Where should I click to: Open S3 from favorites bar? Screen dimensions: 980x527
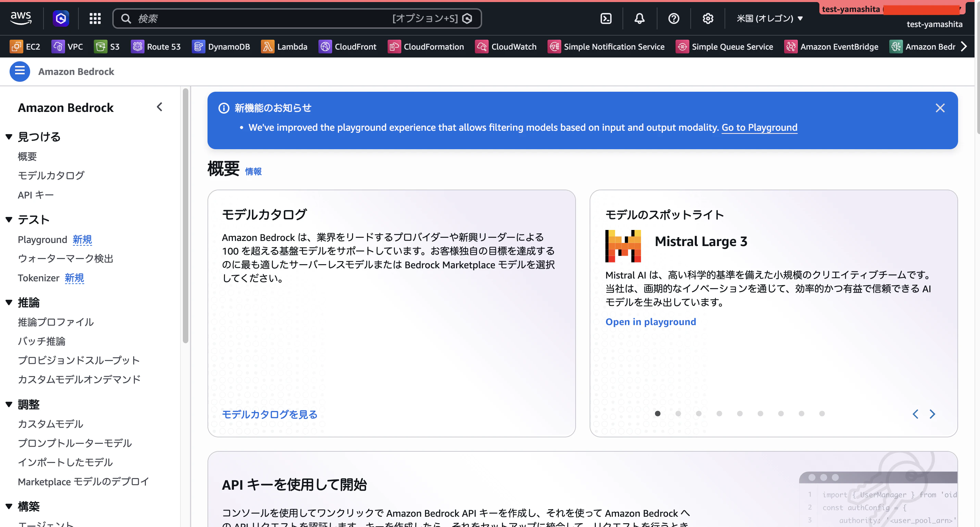point(106,47)
